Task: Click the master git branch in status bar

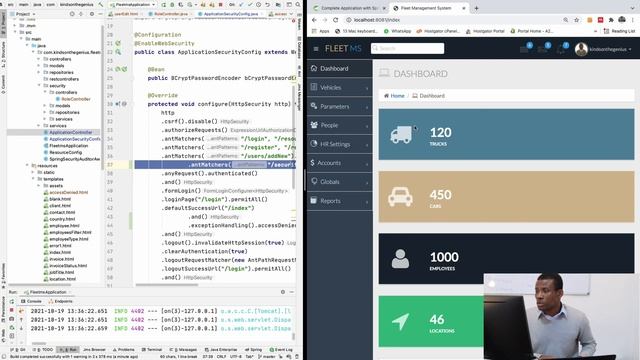Action: 266,356
